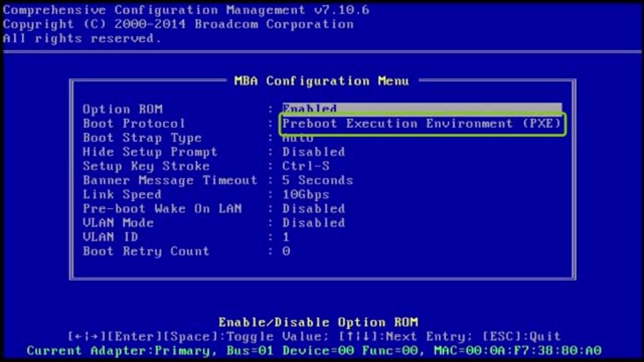Click the "Current Adapter:Primary" status entry
Screen dimensions: 644x362
coord(119,350)
